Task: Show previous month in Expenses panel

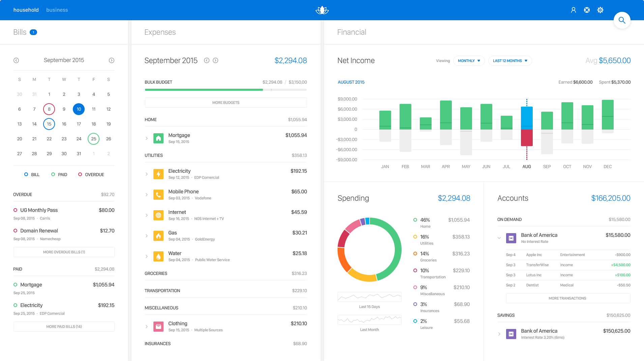Action: [207, 60]
